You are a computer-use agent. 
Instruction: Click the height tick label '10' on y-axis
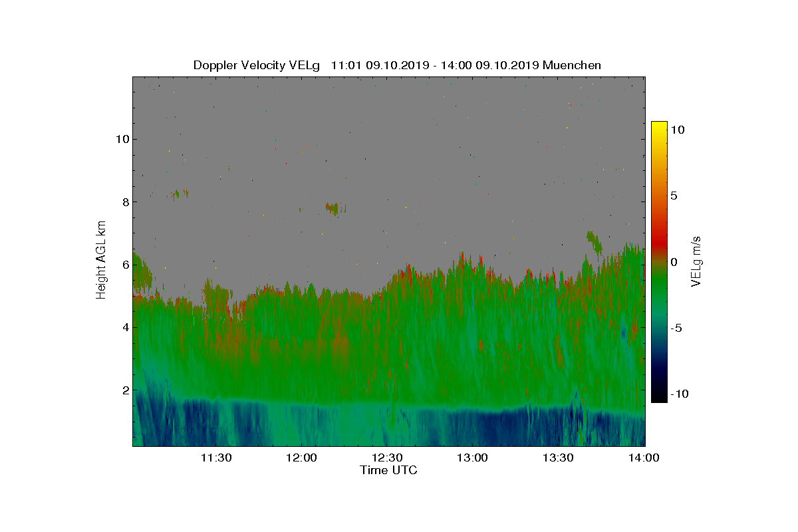[121, 139]
